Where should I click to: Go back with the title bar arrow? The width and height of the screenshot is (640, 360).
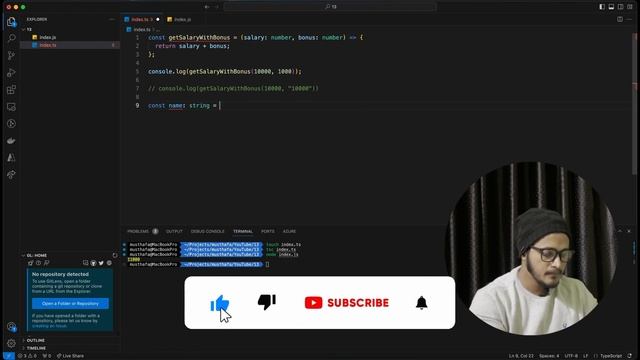pyautogui.click(x=207, y=7)
